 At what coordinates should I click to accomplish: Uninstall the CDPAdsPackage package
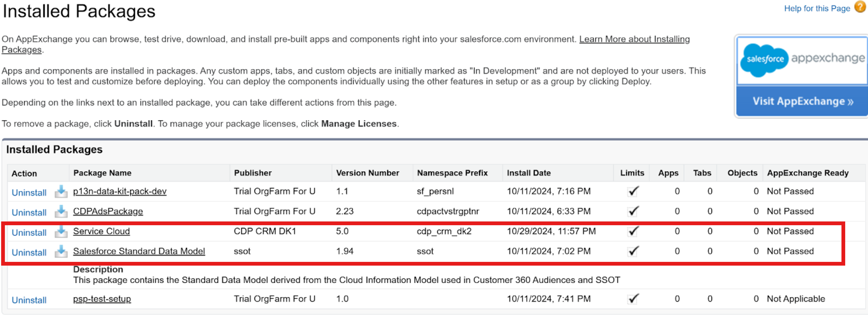pos(29,212)
